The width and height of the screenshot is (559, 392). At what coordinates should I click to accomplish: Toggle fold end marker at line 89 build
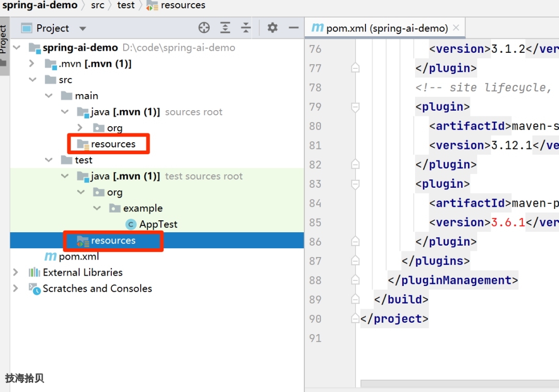coord(355,299)
